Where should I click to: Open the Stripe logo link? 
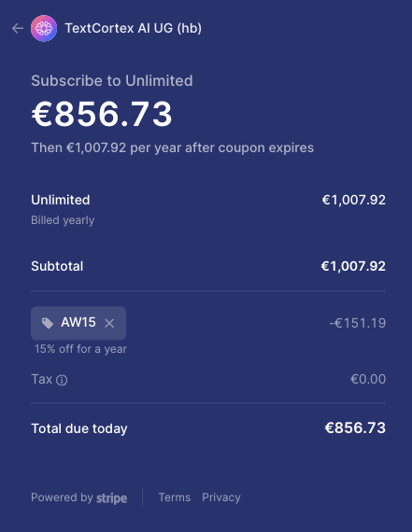[112, 497]
